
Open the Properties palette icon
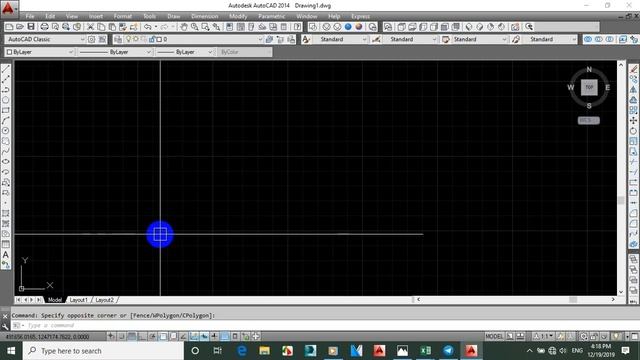pyautogui.click(x=229, y=27)
